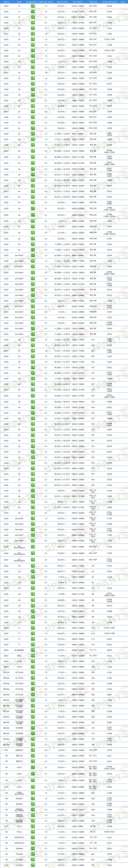This screenshot has height=868, width=128.
Task: Click the Nadwozie column header
Action: click(x=93, y=2)
